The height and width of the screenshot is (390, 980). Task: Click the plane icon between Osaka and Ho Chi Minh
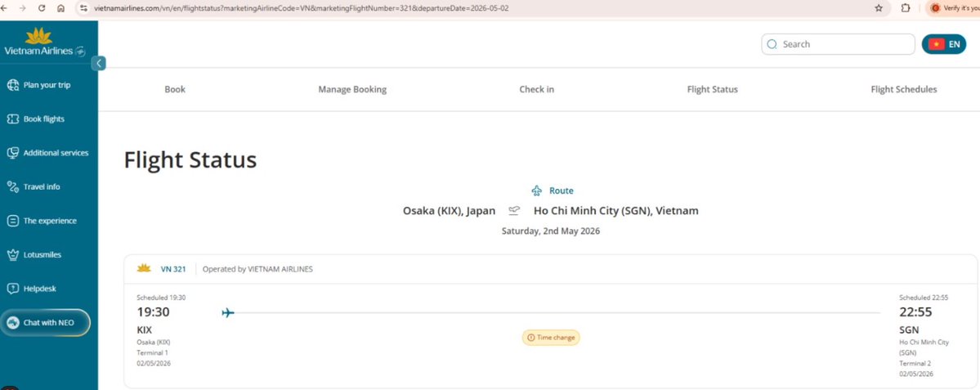[x=514, y=211]
